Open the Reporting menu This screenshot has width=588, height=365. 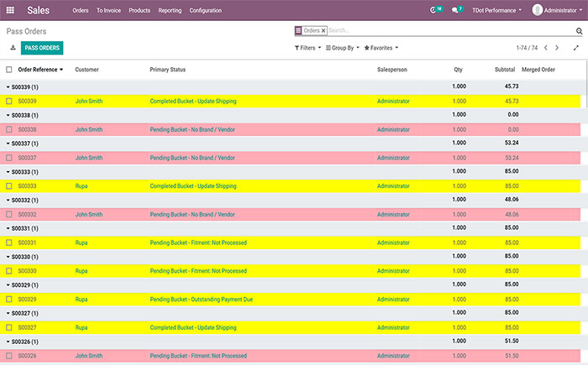click(170, 10)
